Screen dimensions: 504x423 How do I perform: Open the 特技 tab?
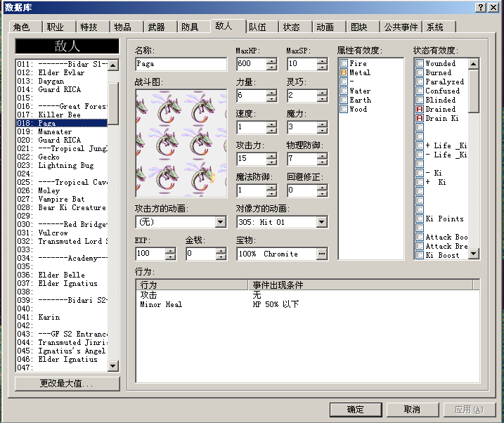93,27
